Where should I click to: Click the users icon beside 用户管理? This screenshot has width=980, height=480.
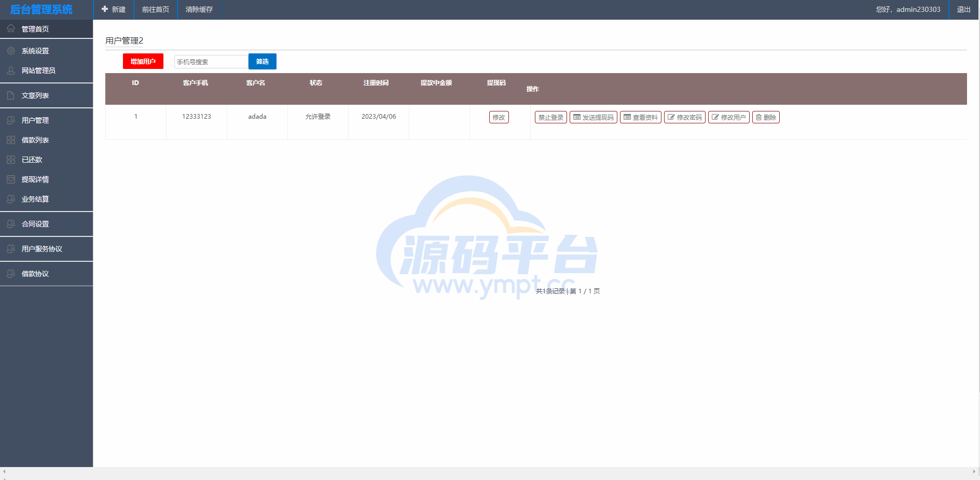click(x=11, y=120)
